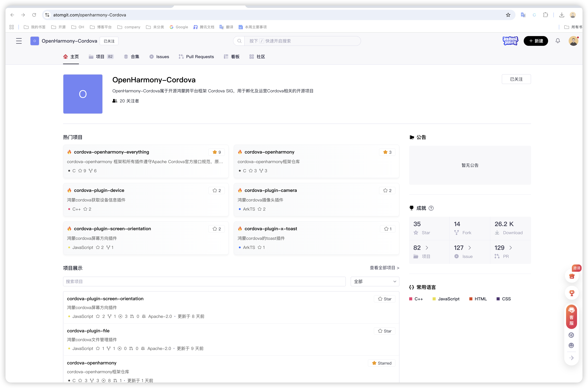Open the 全部 project filter dropdown
The height and width of the screenshot is (388, 588).
(374, 281)
